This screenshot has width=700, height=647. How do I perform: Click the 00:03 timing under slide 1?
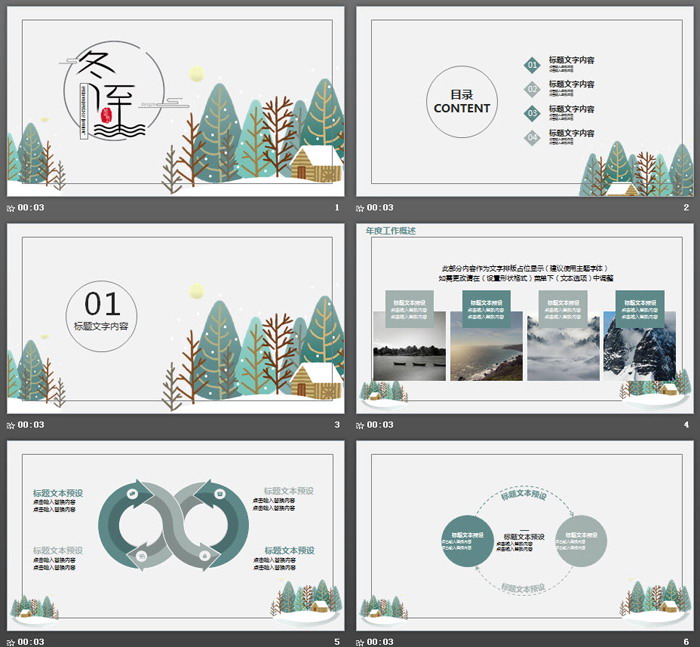(31, 208)
